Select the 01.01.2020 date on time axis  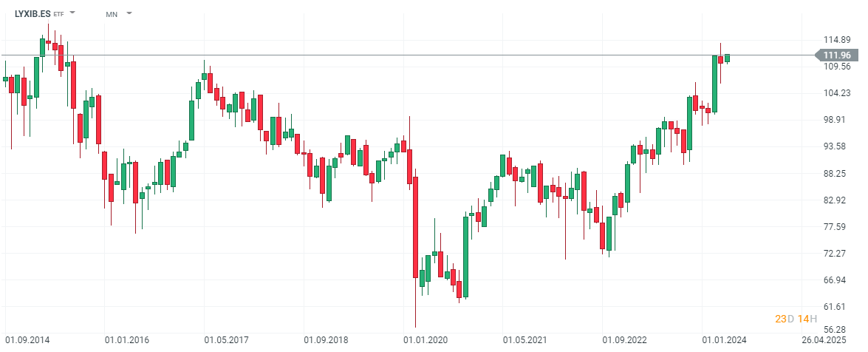(x=427, y=340)
